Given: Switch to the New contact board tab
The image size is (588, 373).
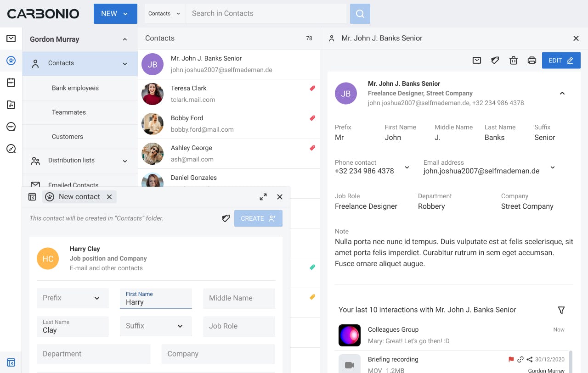Looking at the screenshot, I should tap(79, 197).
